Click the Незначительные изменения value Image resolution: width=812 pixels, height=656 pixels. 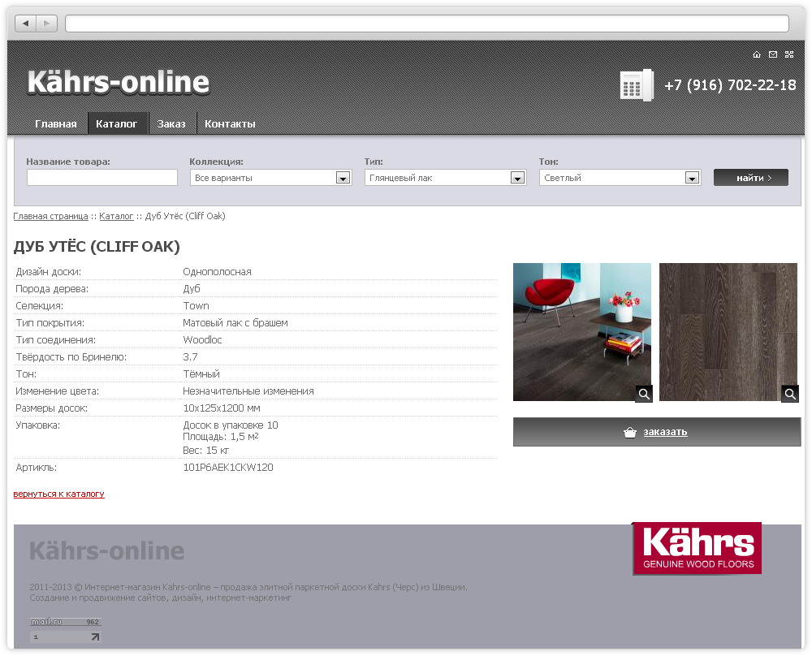[248, 391]
